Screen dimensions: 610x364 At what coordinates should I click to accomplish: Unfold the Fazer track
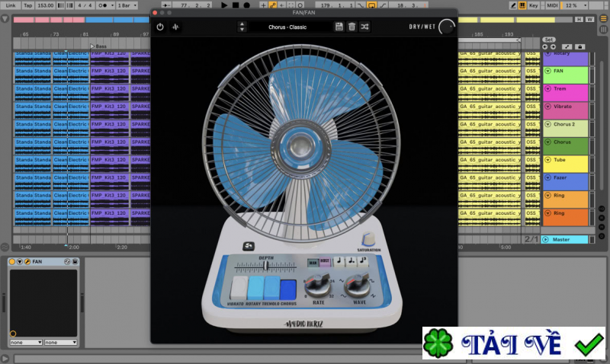pos(547,177)
